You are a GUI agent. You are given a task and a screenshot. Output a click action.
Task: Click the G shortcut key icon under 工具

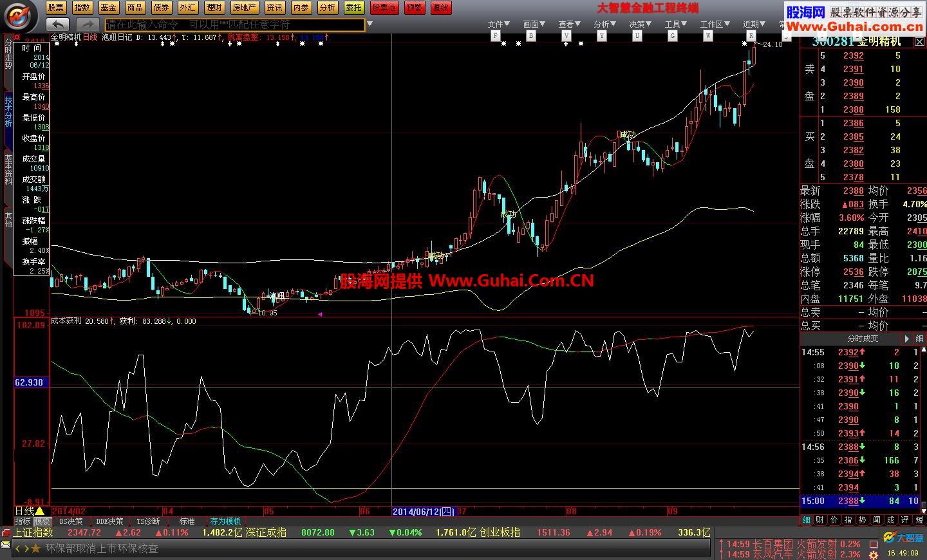[x=672, y=36]
